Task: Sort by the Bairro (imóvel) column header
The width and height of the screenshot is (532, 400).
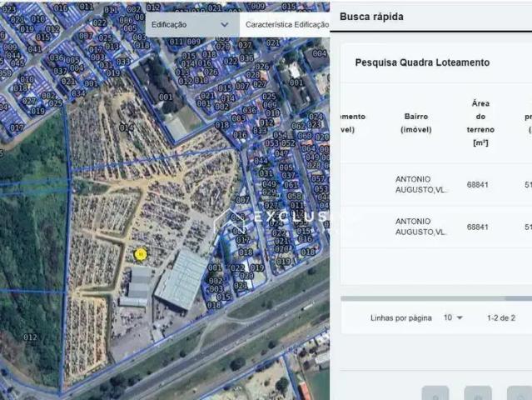Action: point(415,123)
